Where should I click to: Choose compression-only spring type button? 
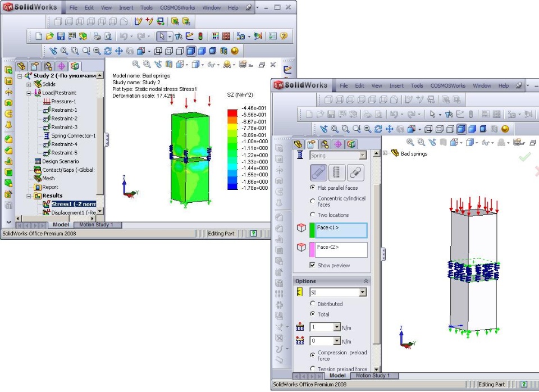pos(337,172)
